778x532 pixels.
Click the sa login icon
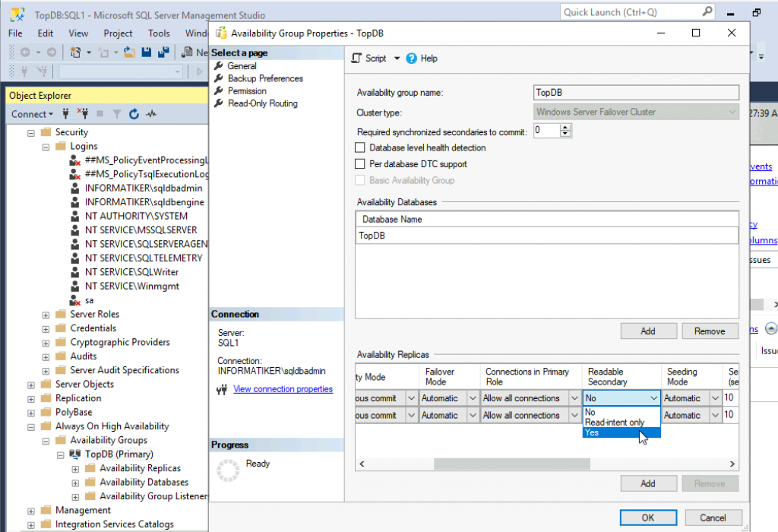click(x=74, y=300)
